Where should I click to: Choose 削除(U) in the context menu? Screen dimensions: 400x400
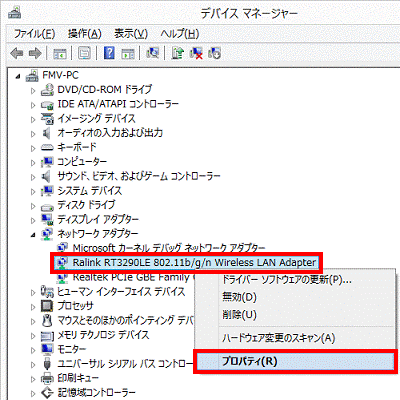[239, 314]
